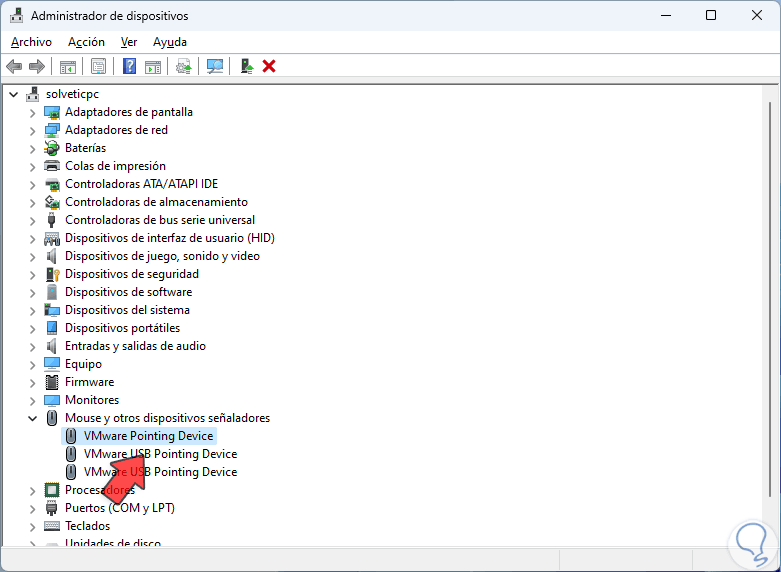
Task: Expand Adaptadores de pantalla
Action: [32, 113]
